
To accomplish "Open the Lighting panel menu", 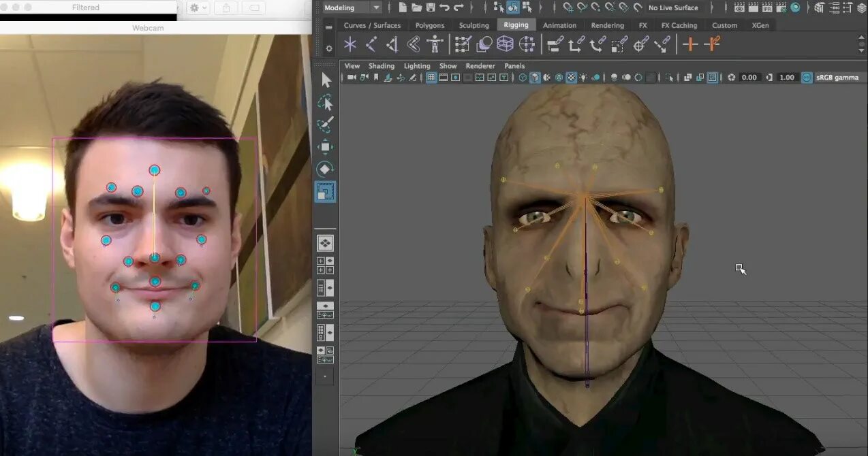I will [417, 66].
